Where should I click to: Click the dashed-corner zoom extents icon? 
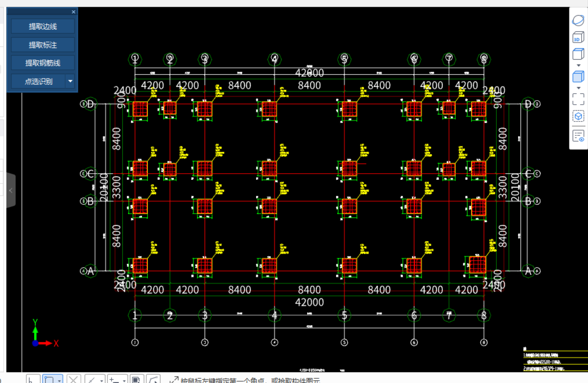[x=578, y=99]
